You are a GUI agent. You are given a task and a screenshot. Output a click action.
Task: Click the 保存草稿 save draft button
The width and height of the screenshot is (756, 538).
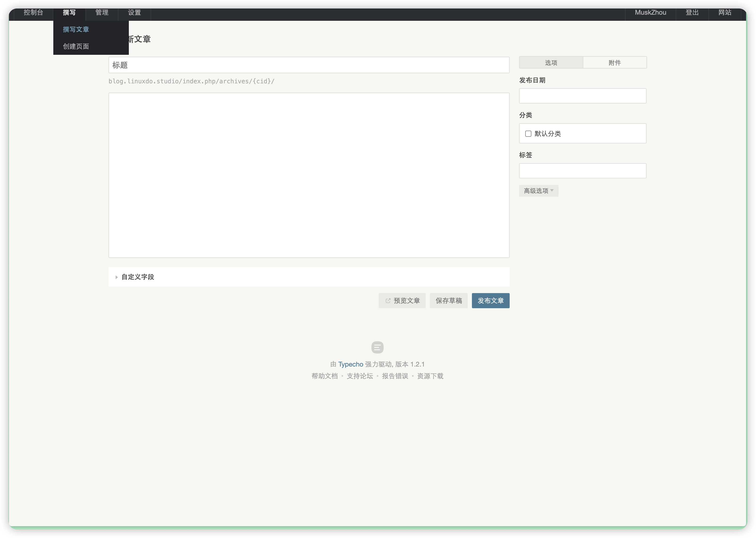click(449, 300)
